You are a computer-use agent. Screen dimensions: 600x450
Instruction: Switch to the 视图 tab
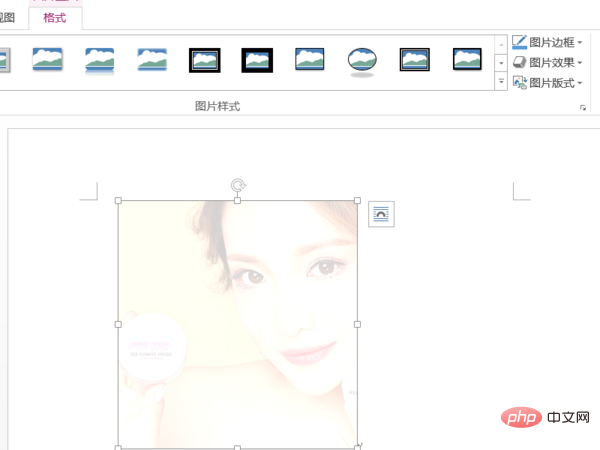[x=8, y=17]
